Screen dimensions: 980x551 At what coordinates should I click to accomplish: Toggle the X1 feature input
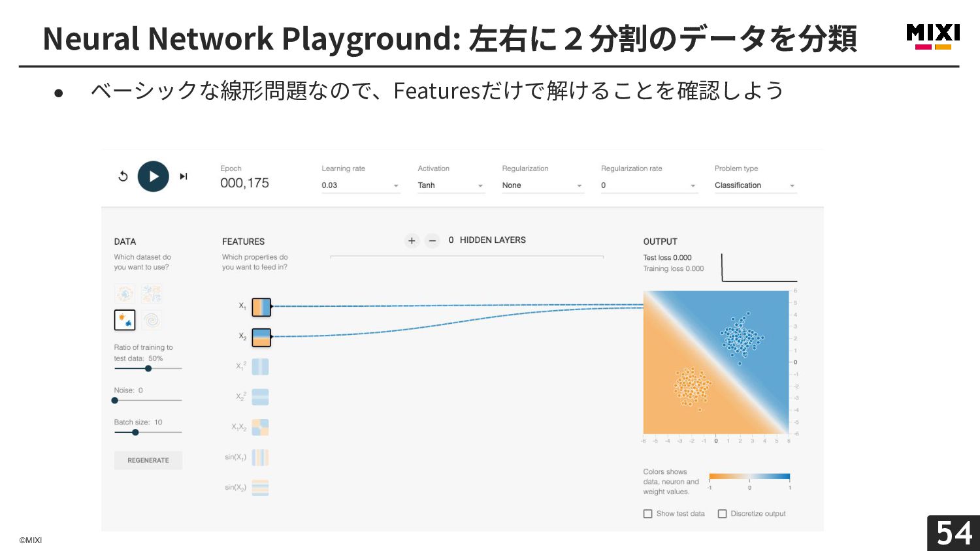[261, 307]
